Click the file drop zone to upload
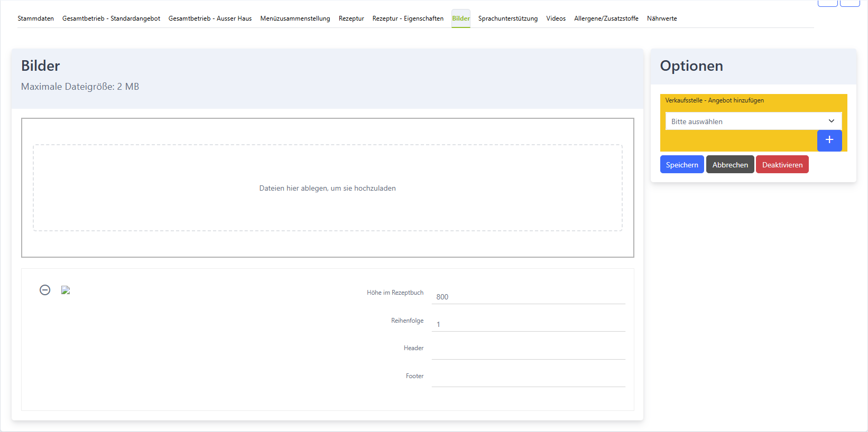 click(328, 188)
